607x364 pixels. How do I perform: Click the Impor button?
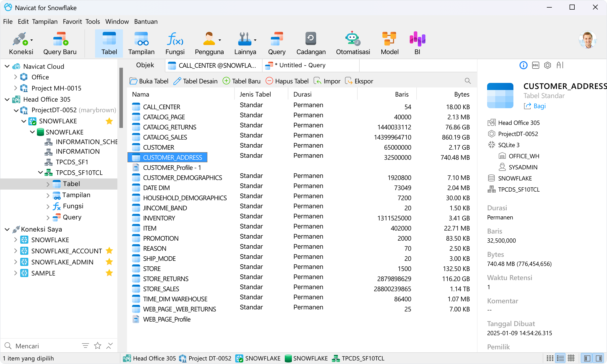click(327, 81)
